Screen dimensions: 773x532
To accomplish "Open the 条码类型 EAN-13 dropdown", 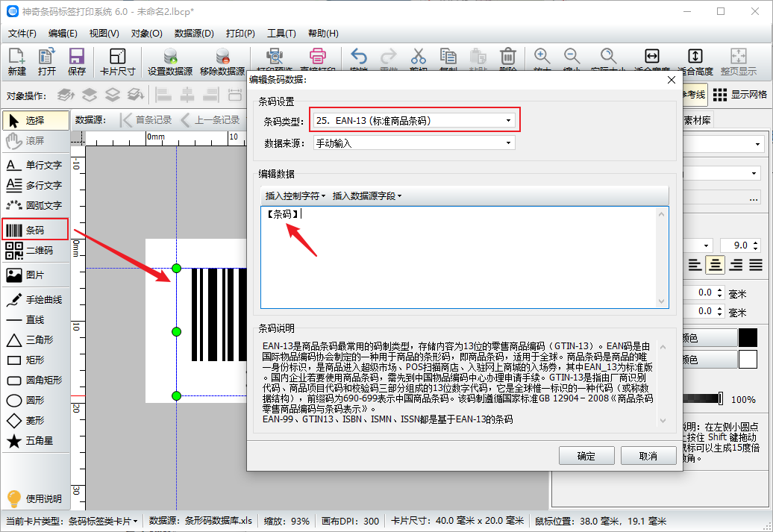I will tap(415, 120).
